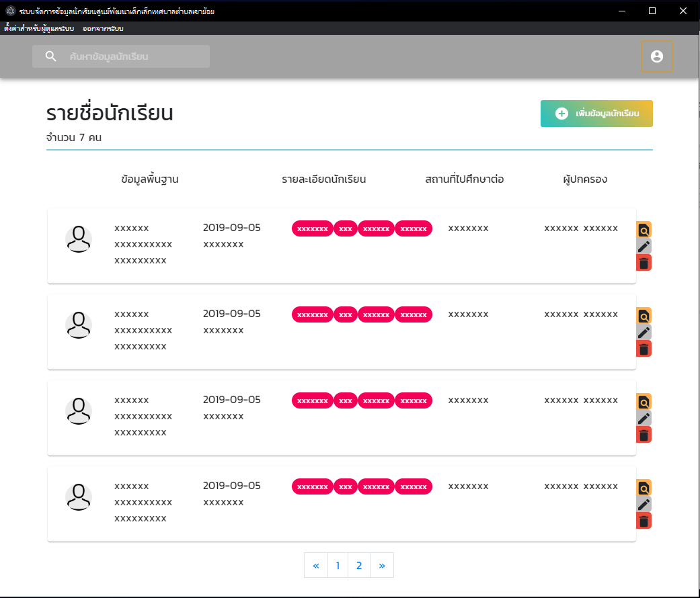Go to page 2 in pagination

[359, 566]
